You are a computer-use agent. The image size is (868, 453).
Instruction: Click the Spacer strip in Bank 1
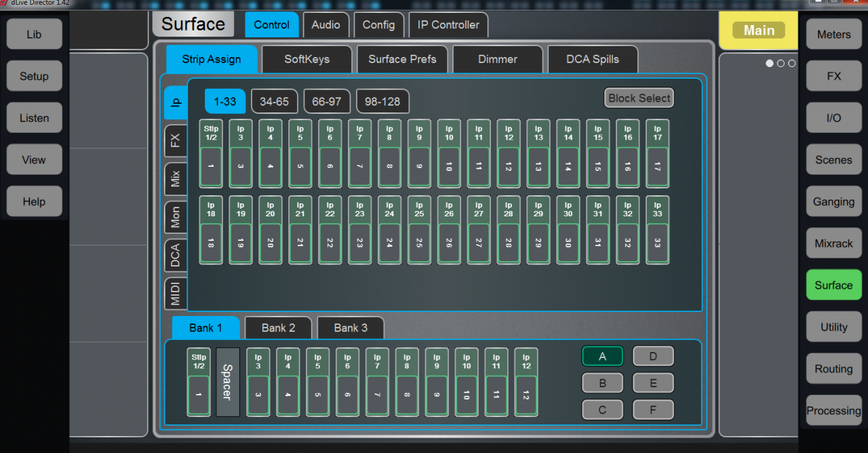pyautogui.click(x=228, y=382)
